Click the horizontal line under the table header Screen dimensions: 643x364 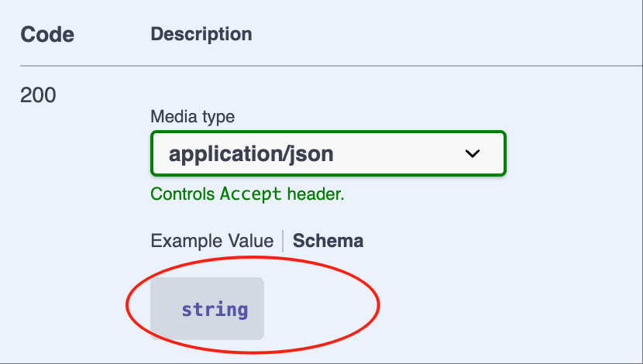[x=332, y=66]
